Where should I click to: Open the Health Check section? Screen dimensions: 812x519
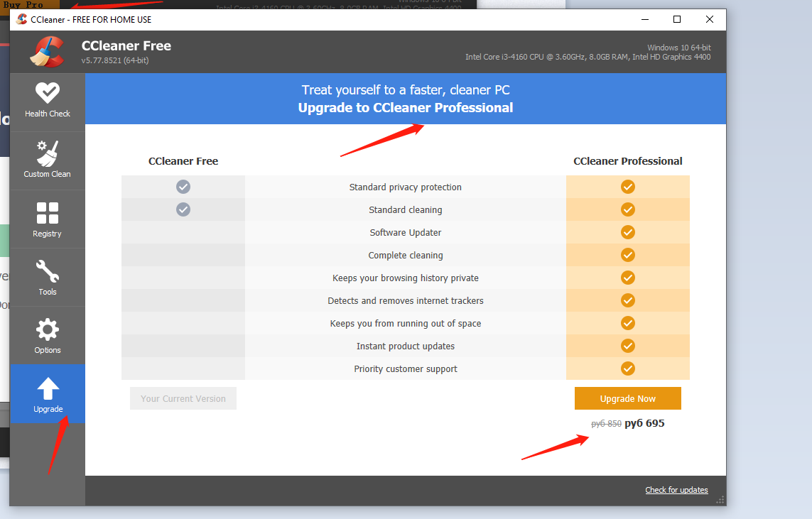click(47, 101)
